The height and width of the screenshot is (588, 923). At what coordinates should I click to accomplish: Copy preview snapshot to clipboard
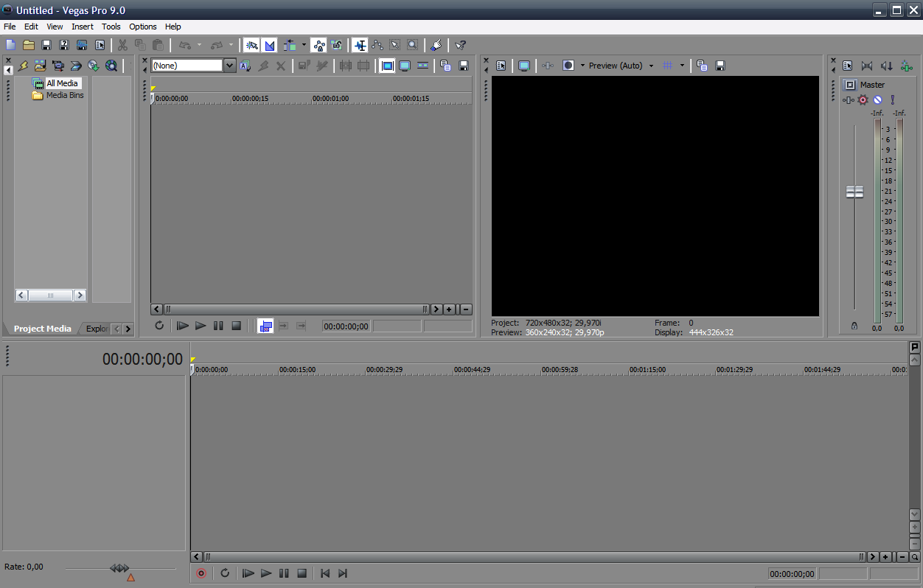(x=702, y=66)
